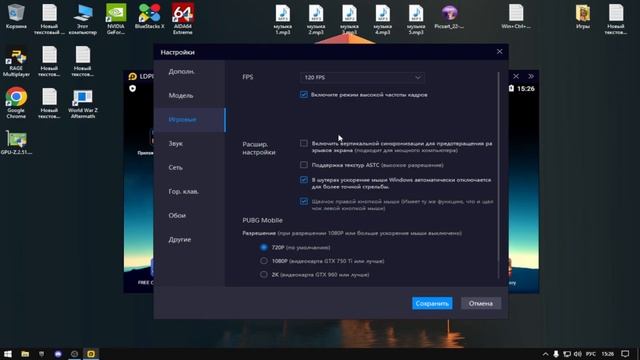Viewport: 640px width, 360px height.
Task: Open the Обои settings tab
Action: click(x=190, y=216)
